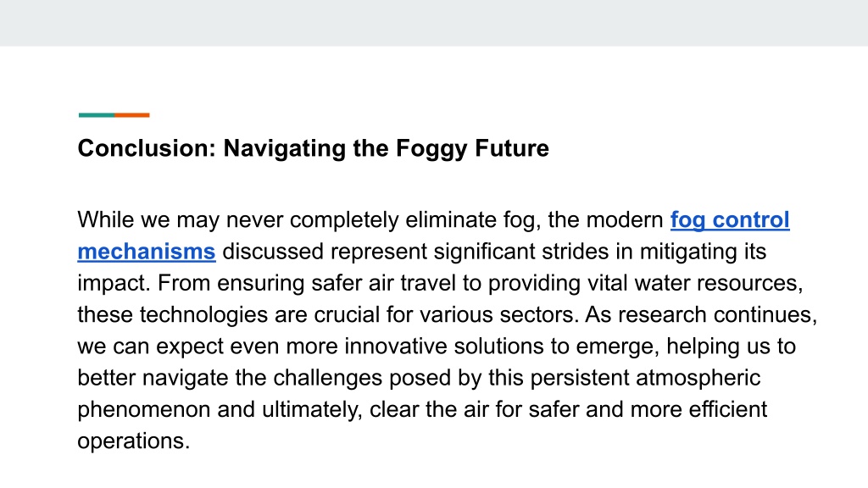The width and height of the screenshot is (868, 488).
Task: Click the word "phenomenon" in the paragraph
Action: (144, 410)
